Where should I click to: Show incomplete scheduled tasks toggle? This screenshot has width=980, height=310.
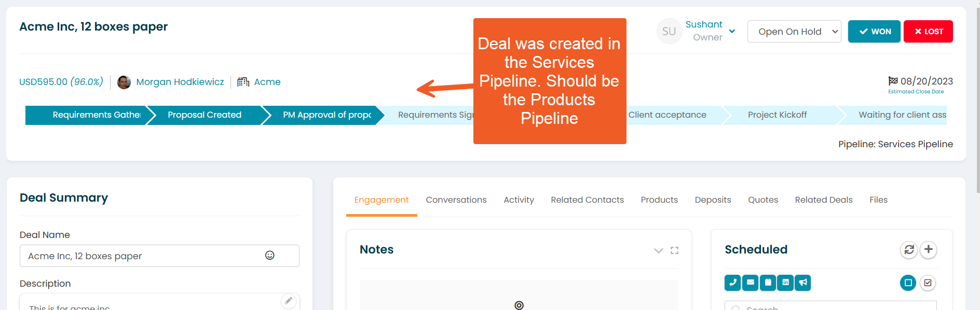[908, 283]
